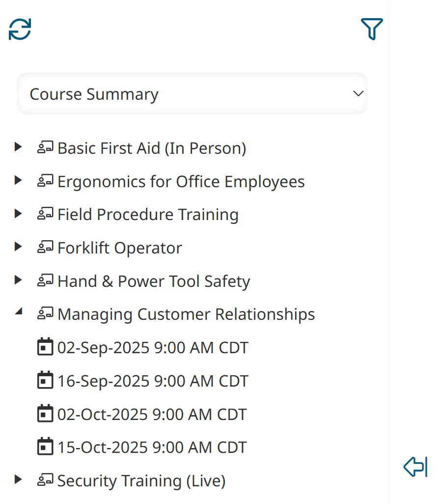The height and width of the screenshot is (504, 440).
Task: Expand the Field Procedure Training node
Action: (x=19, y=214)
